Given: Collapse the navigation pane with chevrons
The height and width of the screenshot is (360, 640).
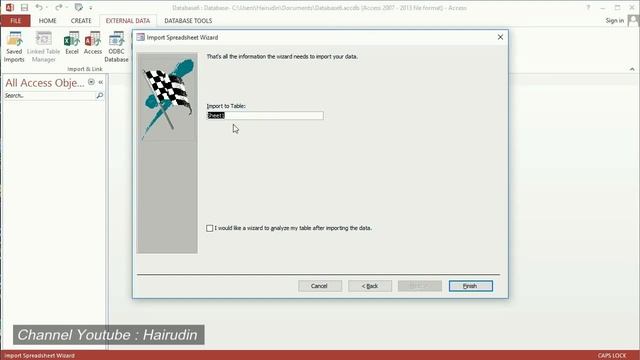Looking at the screenshot, I should pos(100,82).
